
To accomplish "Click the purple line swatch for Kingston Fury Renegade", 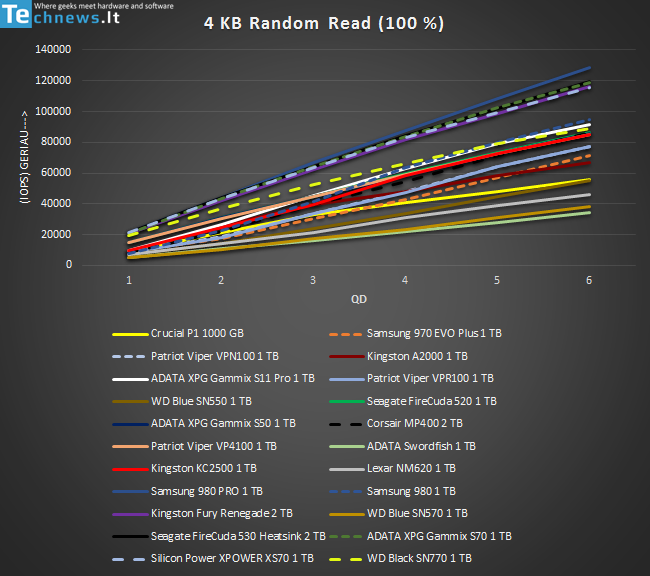I will coord(130,515).
